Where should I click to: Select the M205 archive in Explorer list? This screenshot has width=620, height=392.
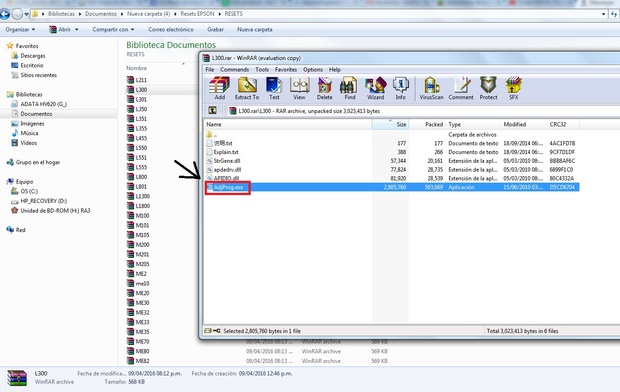(138, 264)
